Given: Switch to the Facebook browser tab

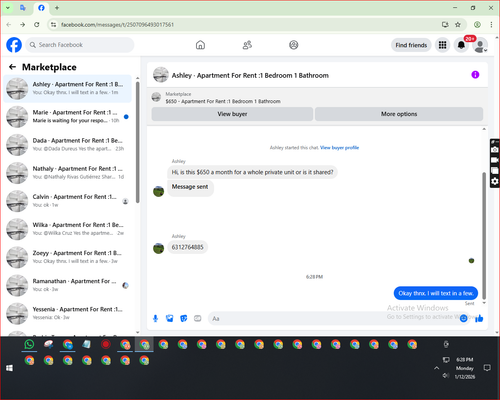Looking at the screenshot, I should (41, 8).
